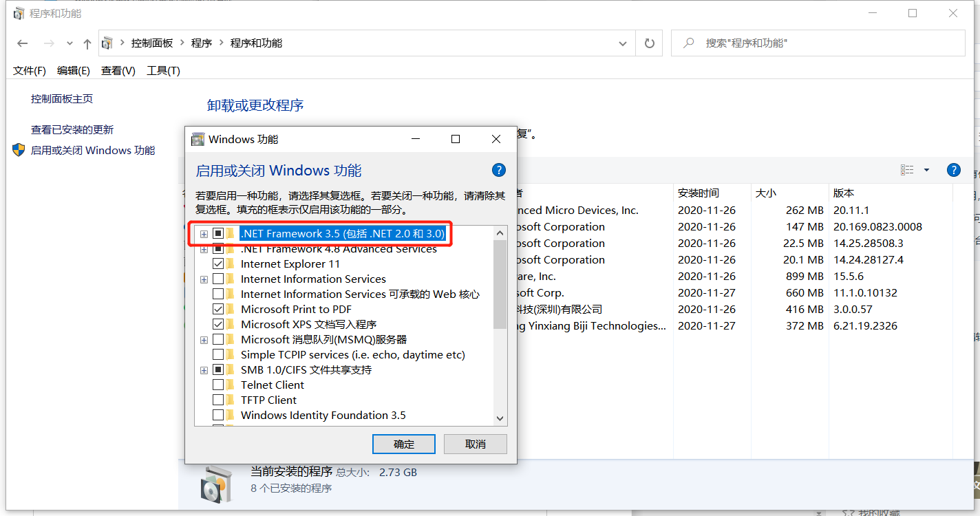Click the 搜索"程序和功能" search field
Image resolution: width=980 pixels, height=516 pixels.
(826, 43)
